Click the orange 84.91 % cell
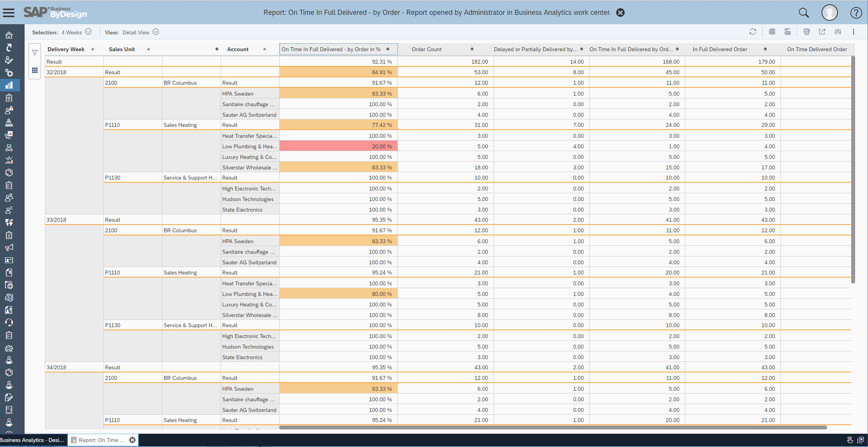The image size is (868, 447). pyautogui.click(x=339, y=72)
